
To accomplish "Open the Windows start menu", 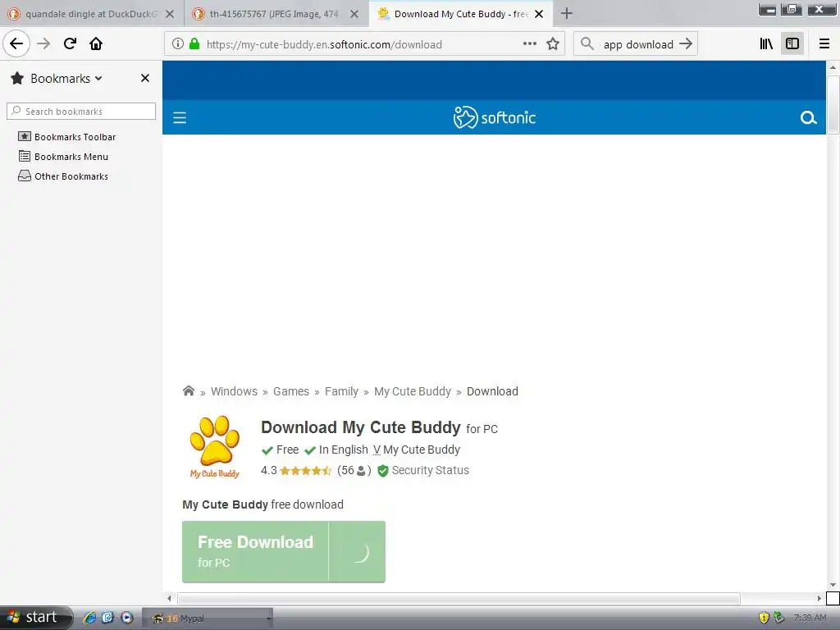I will [35, 617].
